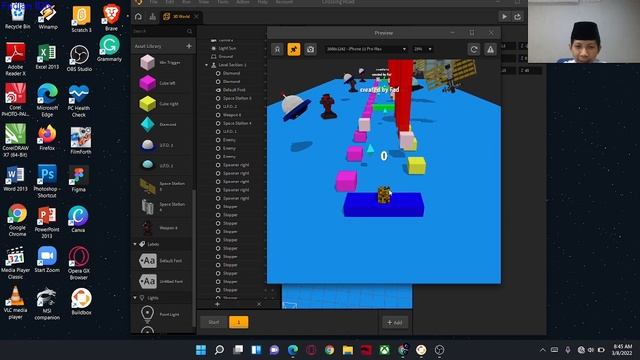The image size is (640, 360).
Task: Select the orange scene 1 button
Action: pyautogui.click(x=238, y=322)
